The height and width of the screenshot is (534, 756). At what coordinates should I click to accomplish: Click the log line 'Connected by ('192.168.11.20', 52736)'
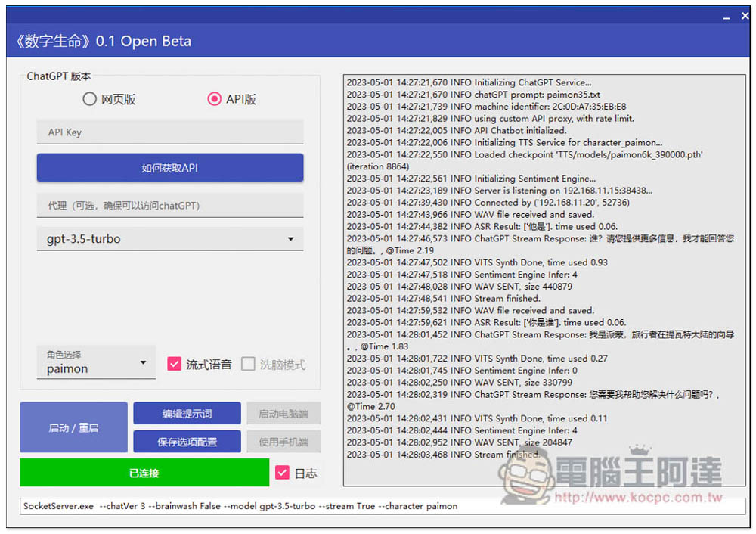[x=488, y=203]
